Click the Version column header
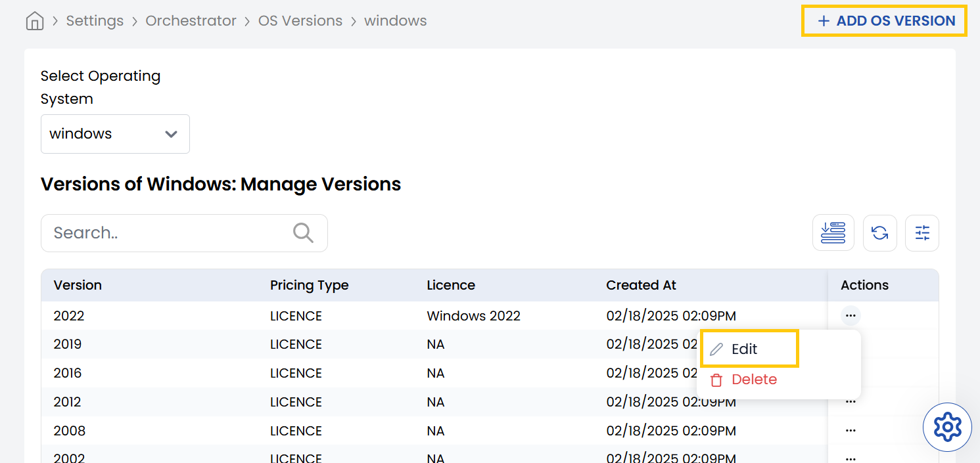Viewport: 980px width, 463px height. pyautogui.click(x=78, y=285)
